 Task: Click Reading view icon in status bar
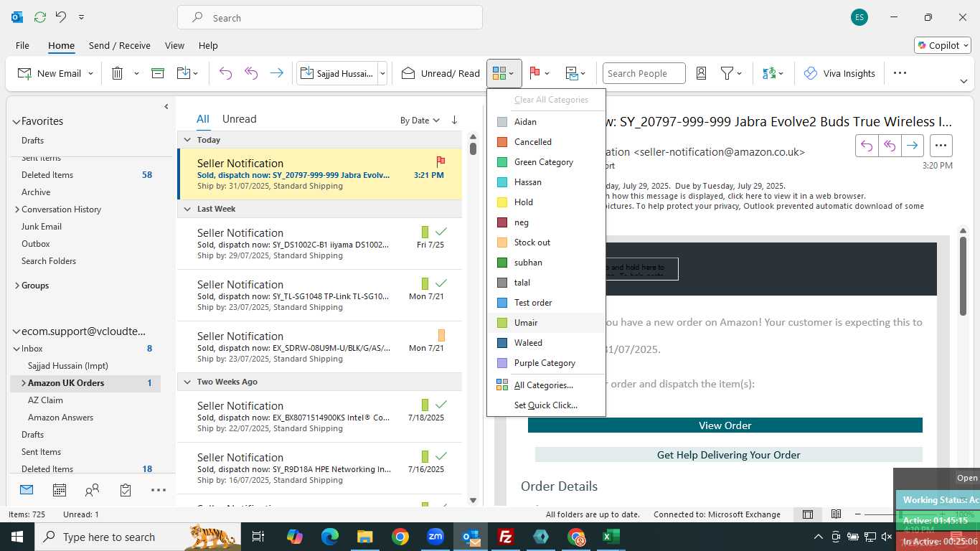[836, 514]
